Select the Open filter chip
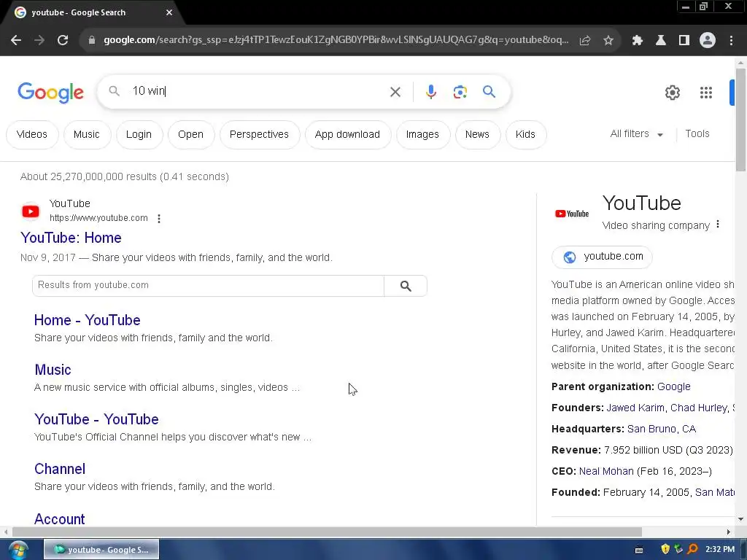This screenshot has height=560, width=747. [x=190, y=135]
